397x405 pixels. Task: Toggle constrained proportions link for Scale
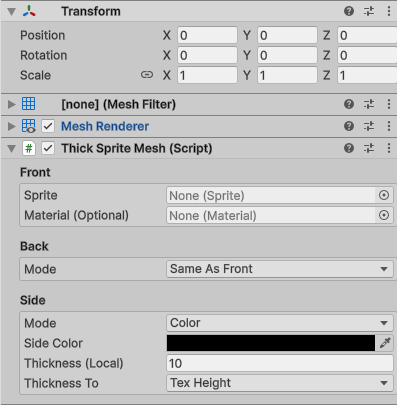147,75
